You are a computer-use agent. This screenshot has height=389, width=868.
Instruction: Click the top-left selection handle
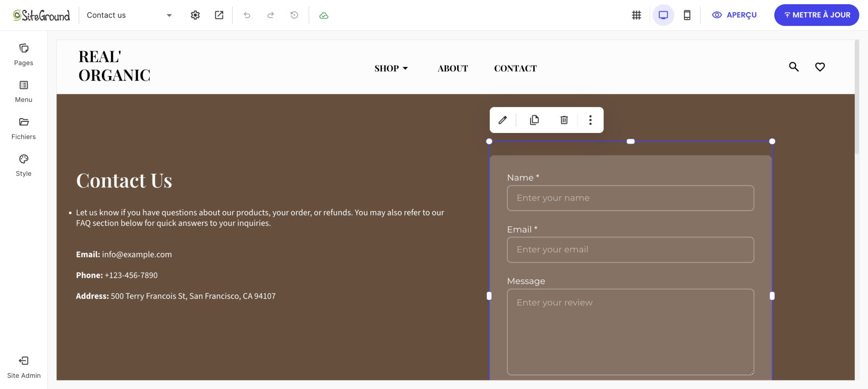(489, 141)
